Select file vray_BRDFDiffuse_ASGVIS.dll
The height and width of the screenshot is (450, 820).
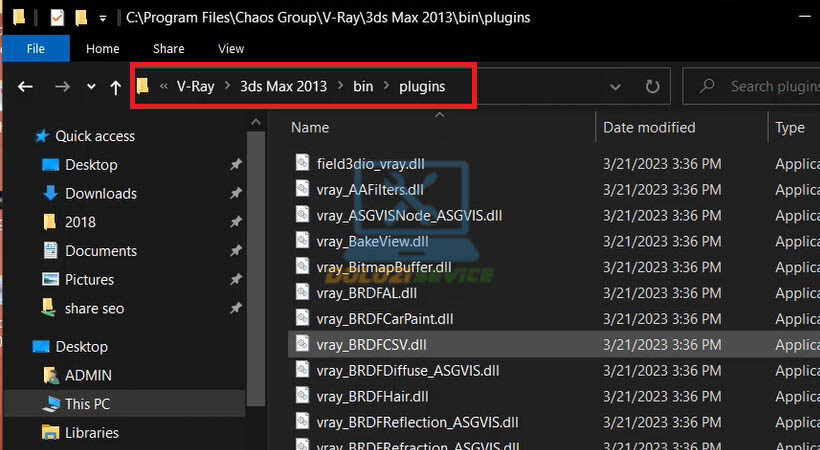(407, 370)
